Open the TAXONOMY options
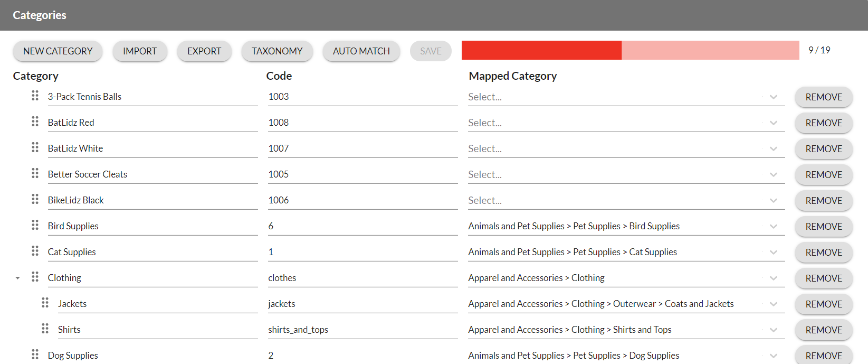 pyautogui.click(x=277, y=51)
